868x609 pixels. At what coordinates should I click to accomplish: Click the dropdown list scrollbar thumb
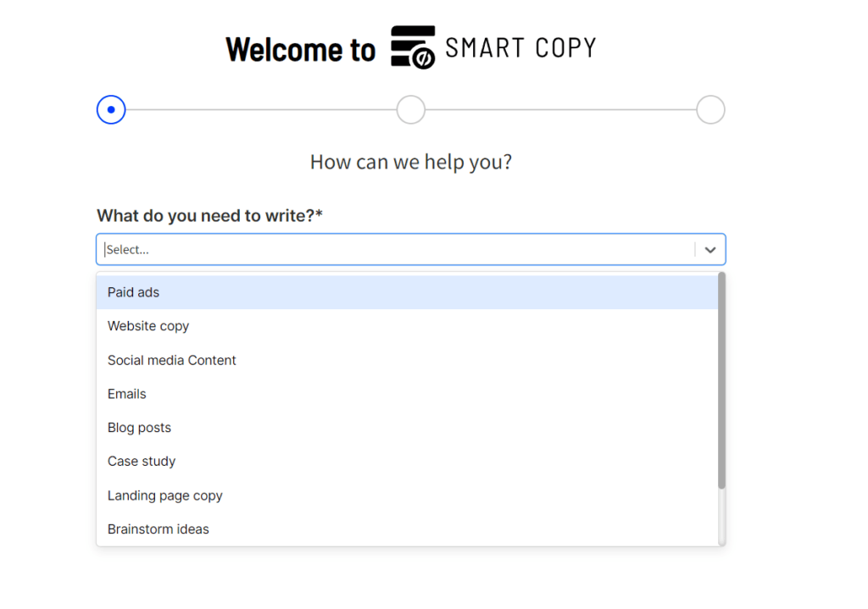click(721, 380)
